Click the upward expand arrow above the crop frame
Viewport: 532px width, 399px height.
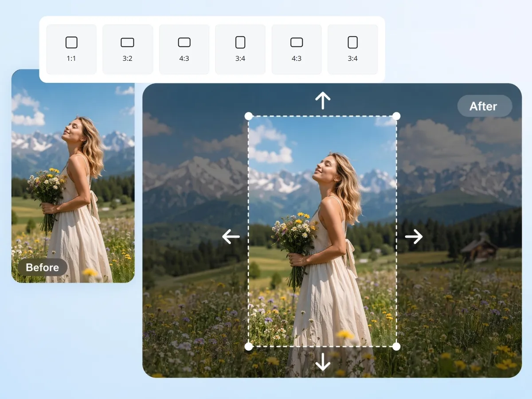click(323, 100)
